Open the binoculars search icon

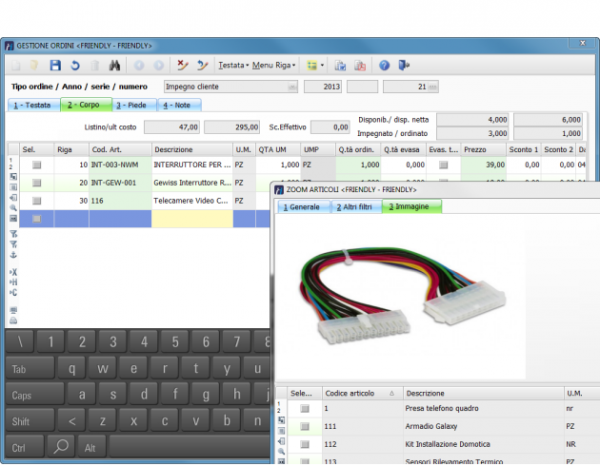(x=114, y=65)
